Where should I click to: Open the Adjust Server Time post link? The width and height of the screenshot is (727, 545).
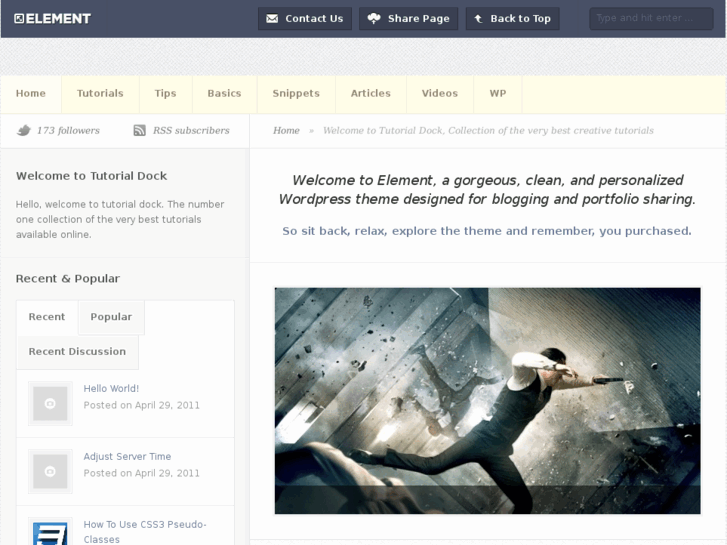click(x=127, y=456)
